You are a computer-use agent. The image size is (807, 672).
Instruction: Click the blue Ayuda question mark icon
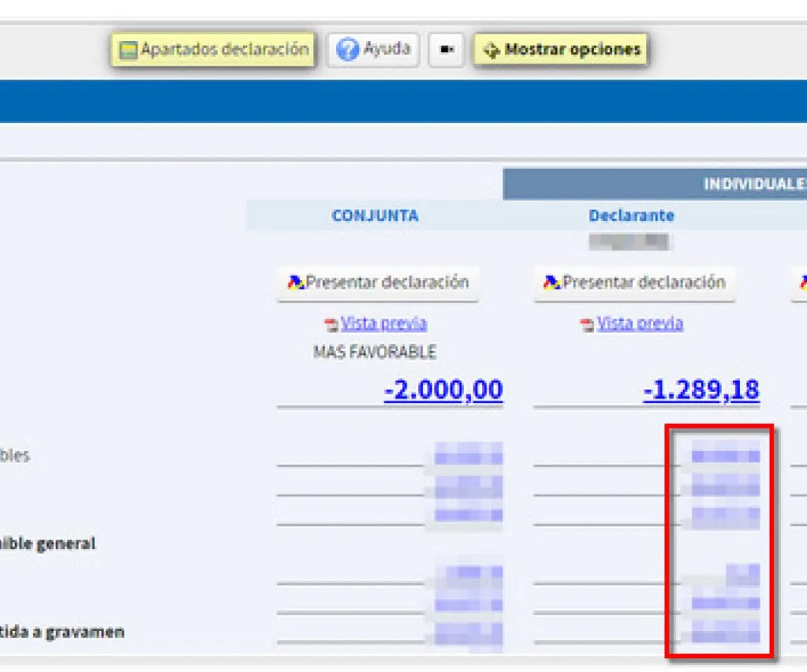(347, 50)
